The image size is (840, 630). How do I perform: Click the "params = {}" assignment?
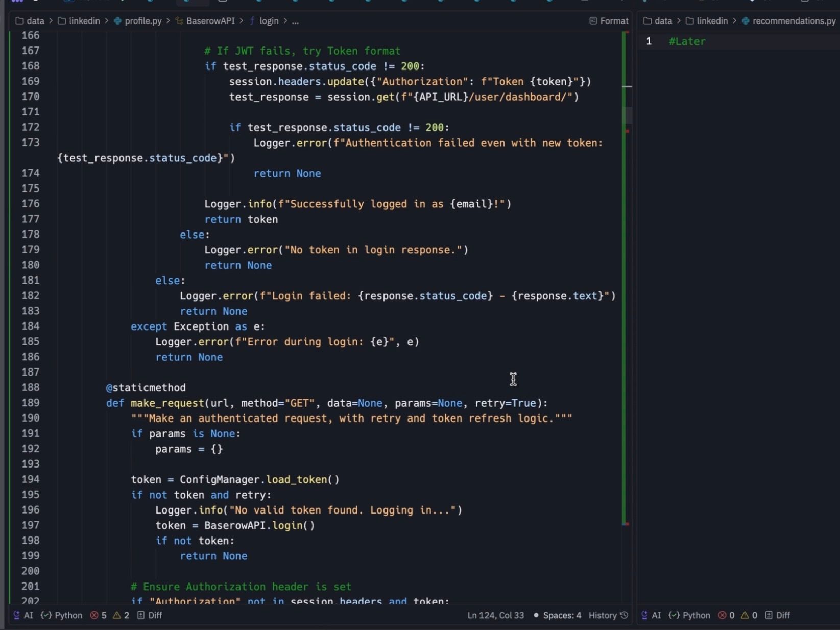point(189,449)
